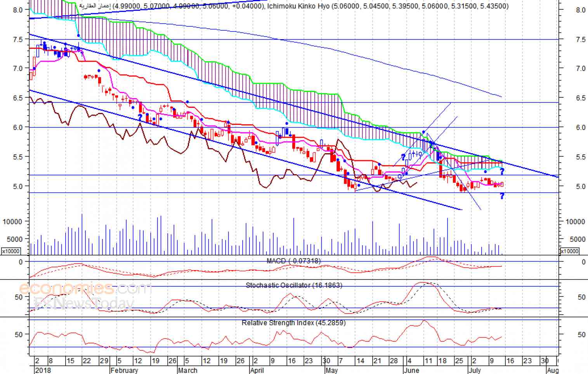Click the MACD ( 0.07318) indicator title
The image size is (588, 374).
click(294, 261)
